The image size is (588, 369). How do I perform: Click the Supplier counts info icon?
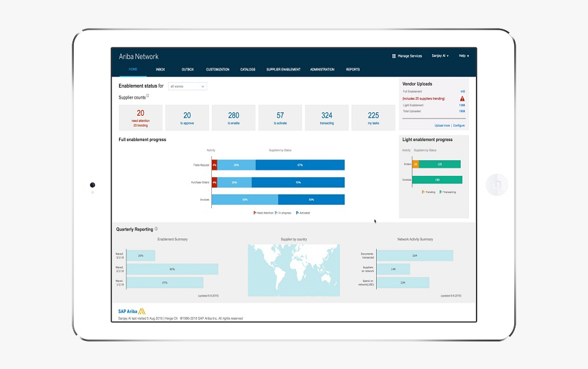pos(148,96)
